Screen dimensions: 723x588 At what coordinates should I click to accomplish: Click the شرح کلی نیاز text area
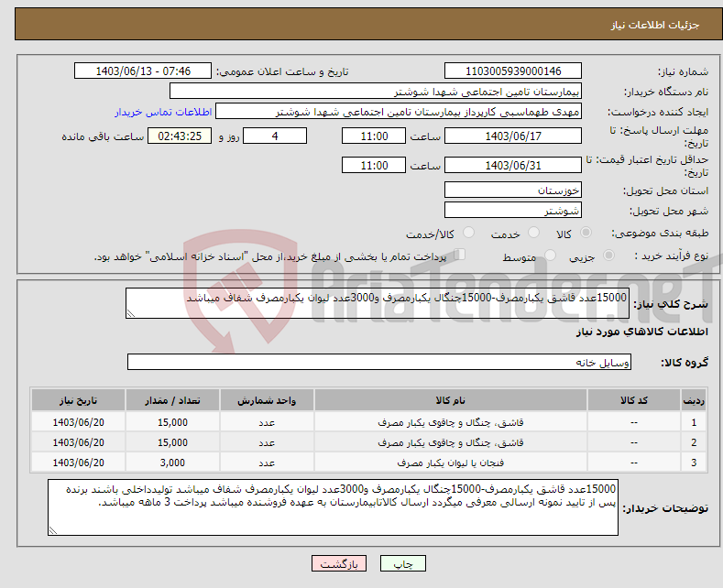click(x=378, y=303)
